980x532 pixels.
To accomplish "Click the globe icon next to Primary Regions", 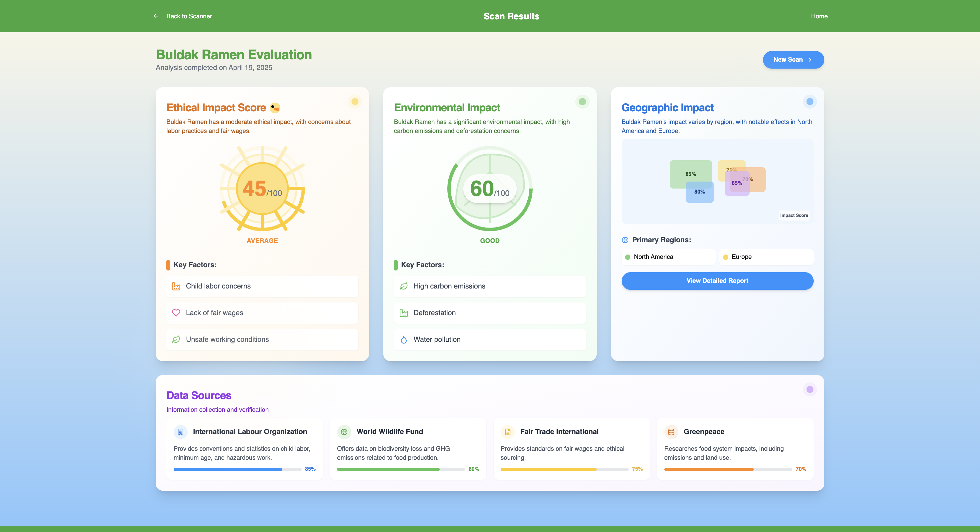I will point(625,240).
